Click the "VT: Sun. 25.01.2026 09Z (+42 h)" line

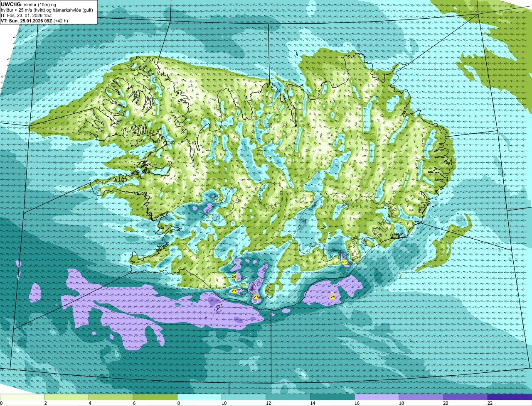34,20
